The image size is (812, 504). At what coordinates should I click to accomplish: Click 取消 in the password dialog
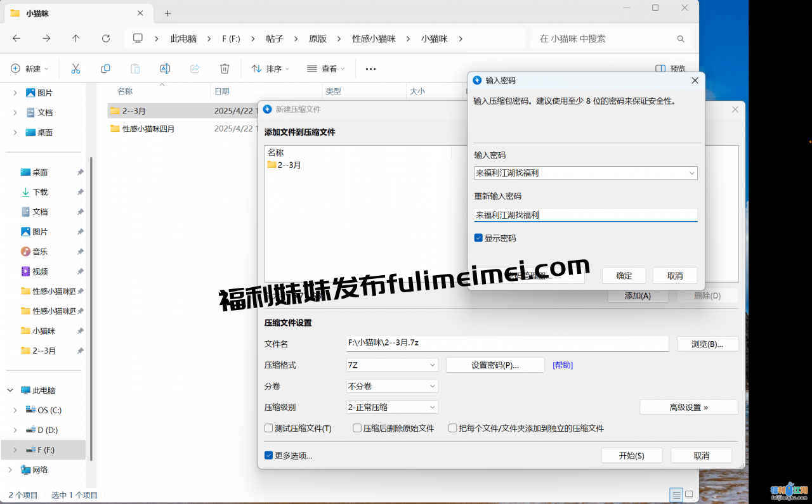[675, 276]
